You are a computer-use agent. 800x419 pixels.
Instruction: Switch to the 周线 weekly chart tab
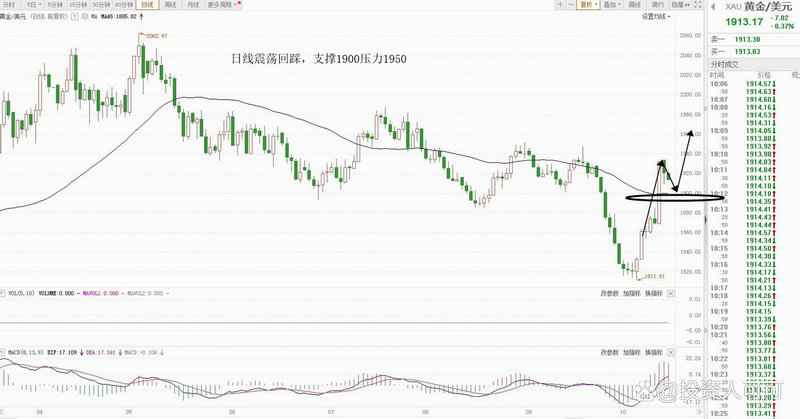tap(170, 5)
